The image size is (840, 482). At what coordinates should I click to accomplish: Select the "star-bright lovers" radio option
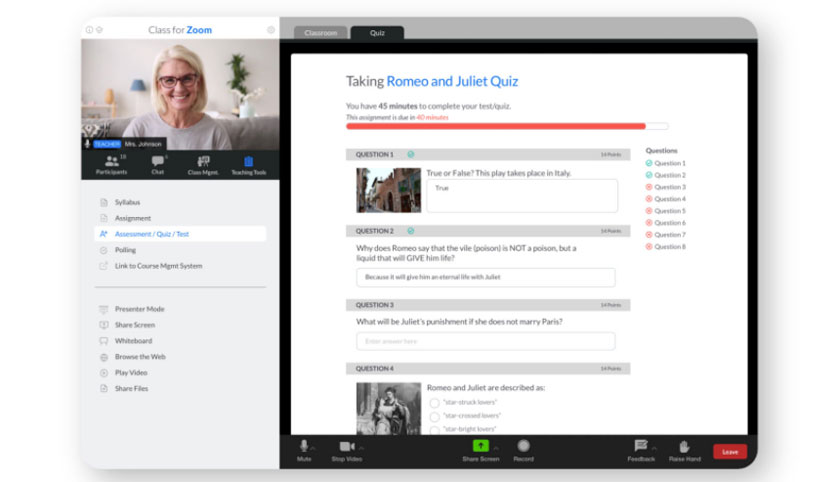point(434,430)
